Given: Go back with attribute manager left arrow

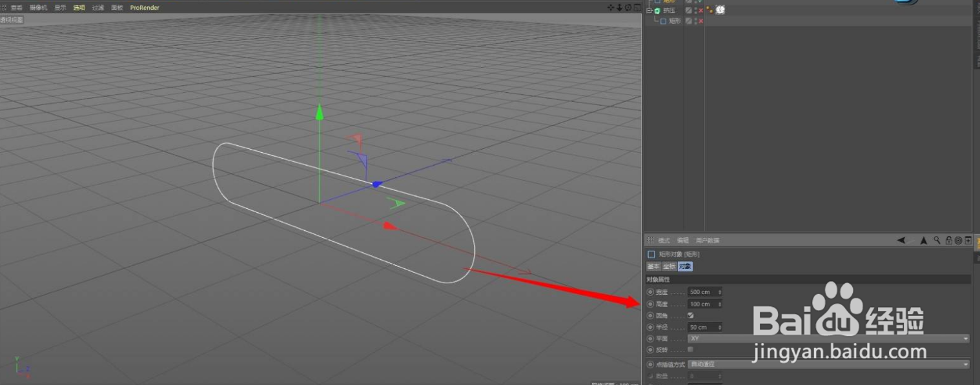Looking at the screenshot, I should point(901,241).
